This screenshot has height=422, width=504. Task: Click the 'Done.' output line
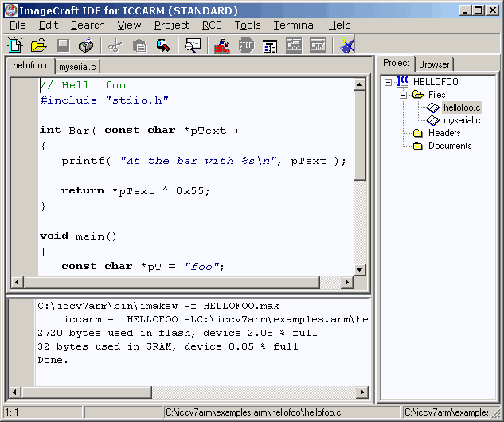(53, 360)
